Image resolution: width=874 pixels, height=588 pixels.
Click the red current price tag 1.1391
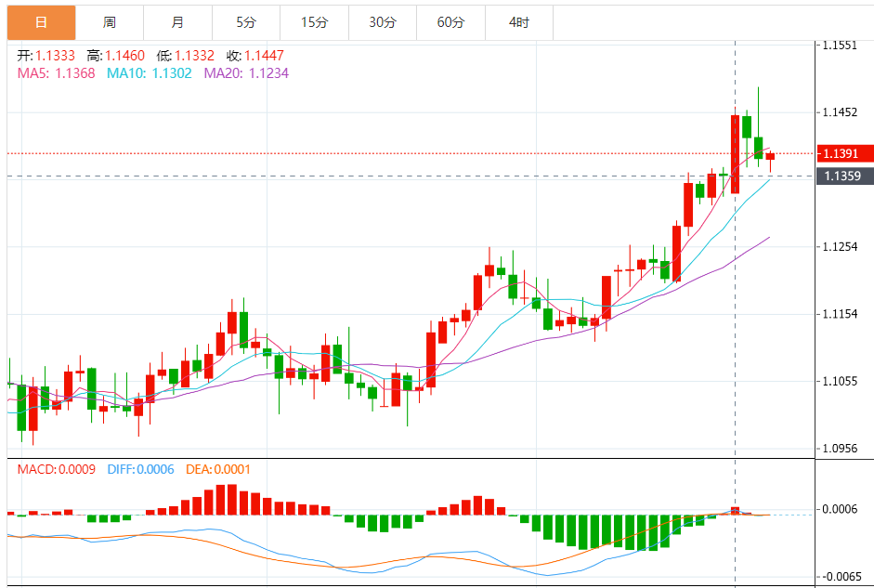pos(845,153)
